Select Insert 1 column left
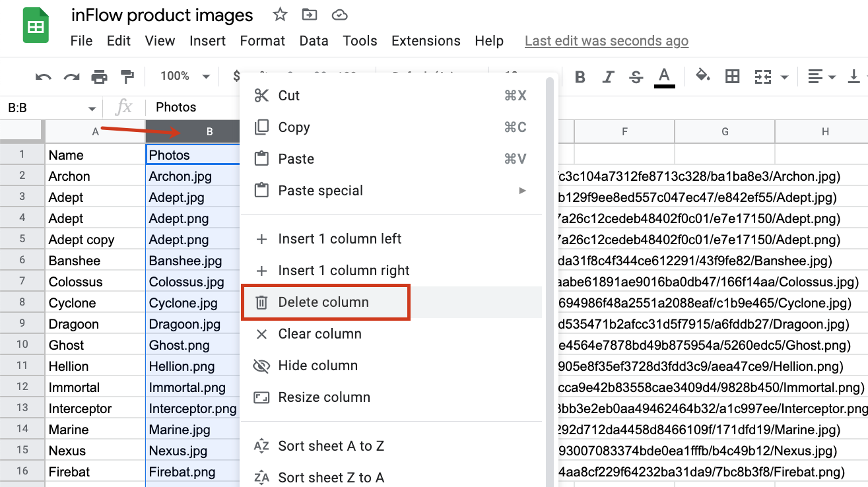The height and width of the screenshot is (487, 868). tap(391, 239)
